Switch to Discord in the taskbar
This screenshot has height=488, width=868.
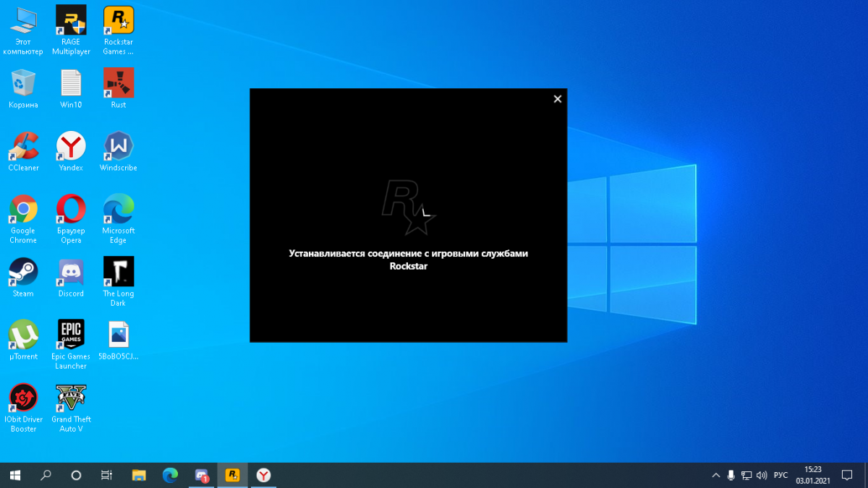[x=202, y=476]
